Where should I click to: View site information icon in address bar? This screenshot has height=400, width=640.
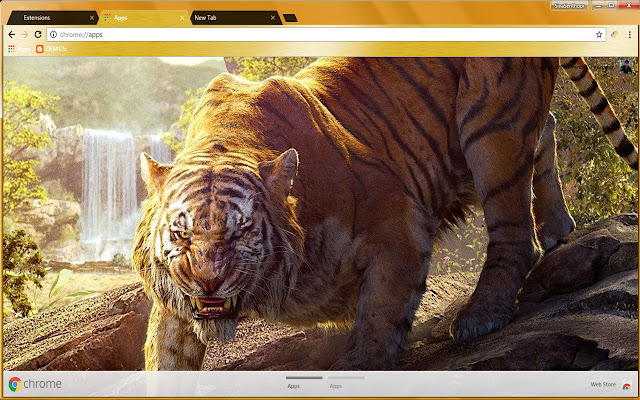pos(53,35)
